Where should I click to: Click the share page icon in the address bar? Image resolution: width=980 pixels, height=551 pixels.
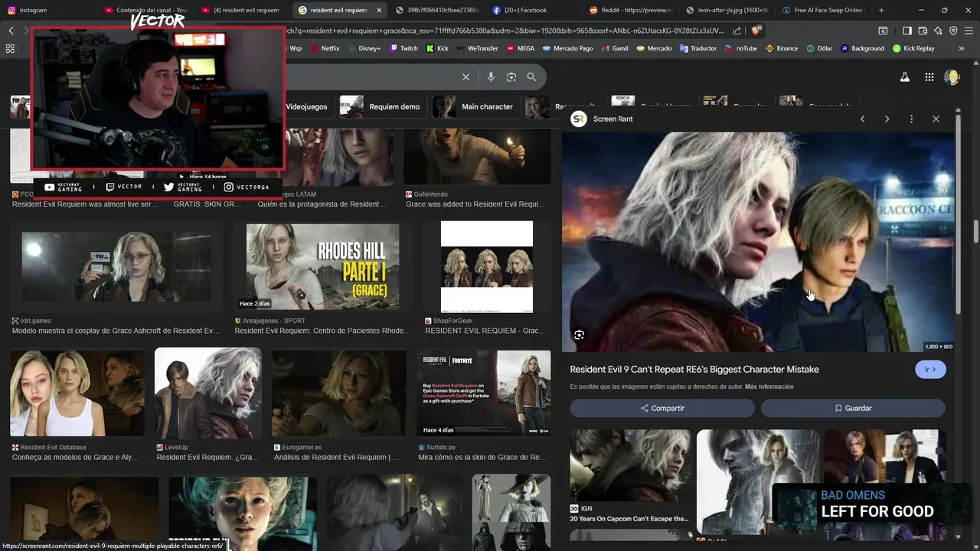[737, 31]
